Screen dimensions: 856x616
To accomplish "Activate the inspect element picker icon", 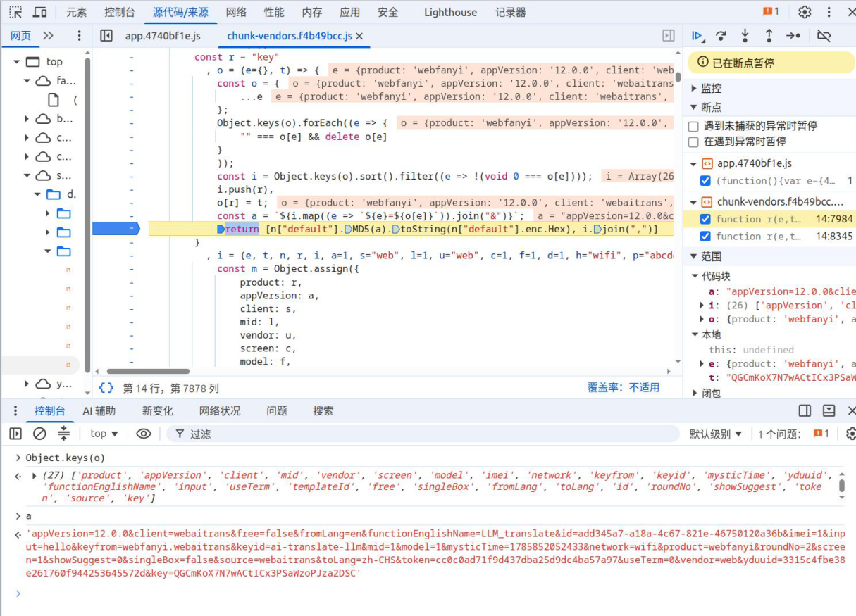I will tap(15, 12).
